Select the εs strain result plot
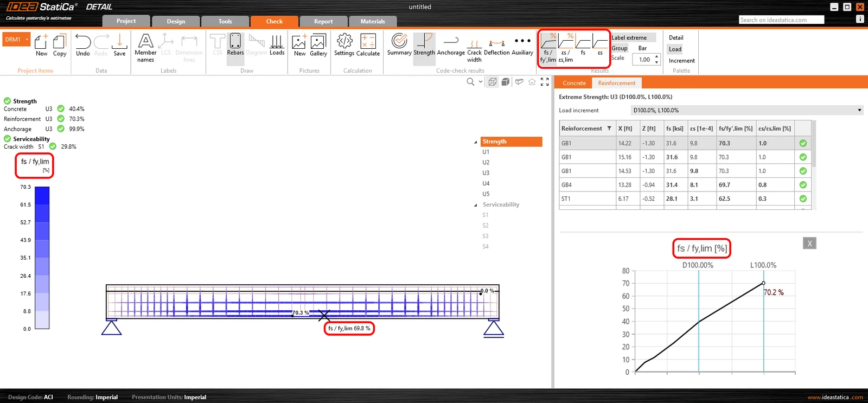Image resolution: width=868 pixels, height=403 pixels. tap(600, 45)
